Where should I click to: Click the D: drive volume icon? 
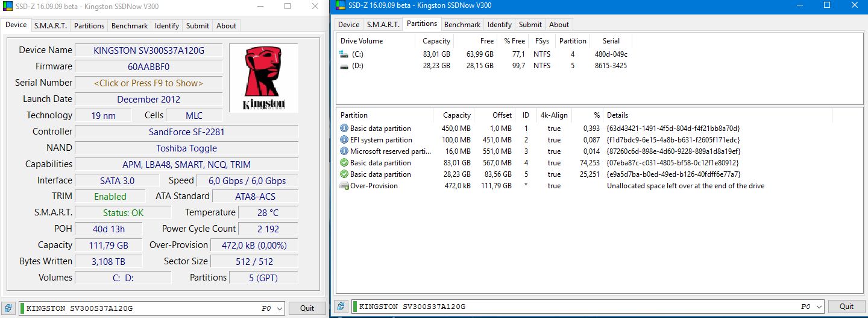(344, 66)
